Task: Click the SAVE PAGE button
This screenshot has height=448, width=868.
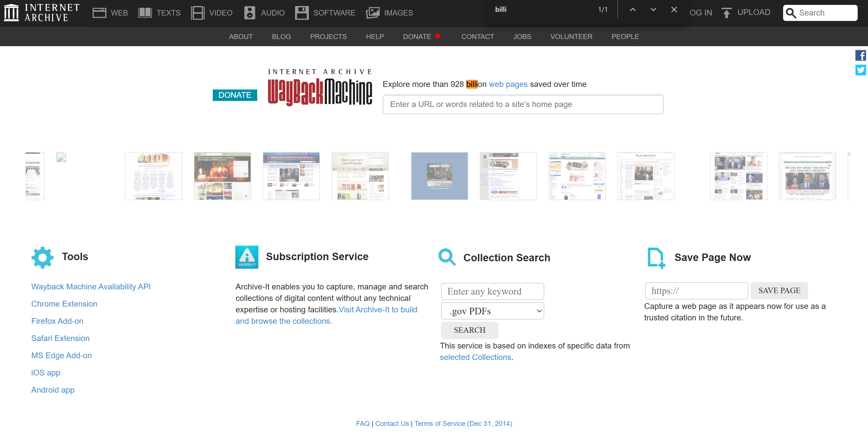Action: (779, 291)
